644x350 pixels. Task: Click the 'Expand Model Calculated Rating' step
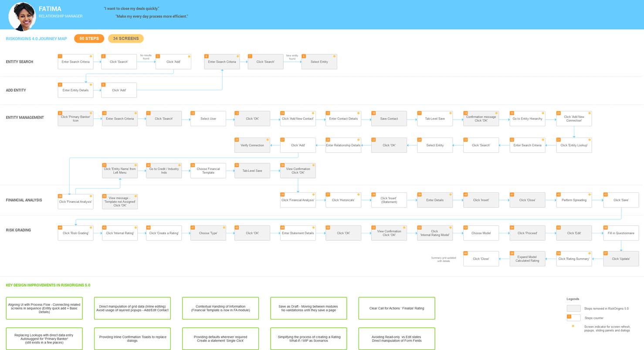click(528, 259)
